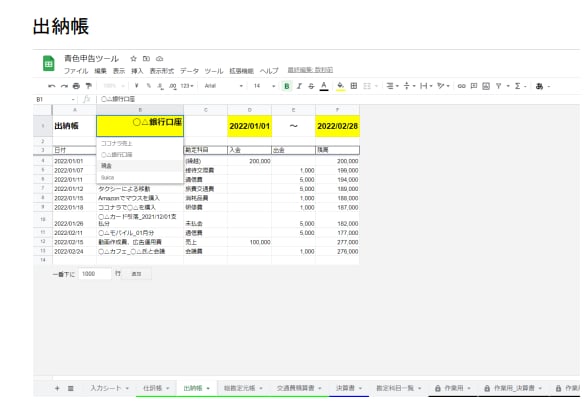The height and width of the screenshot is (402, 588).
Task: Click the formula bar content
Action: [118, 99]
